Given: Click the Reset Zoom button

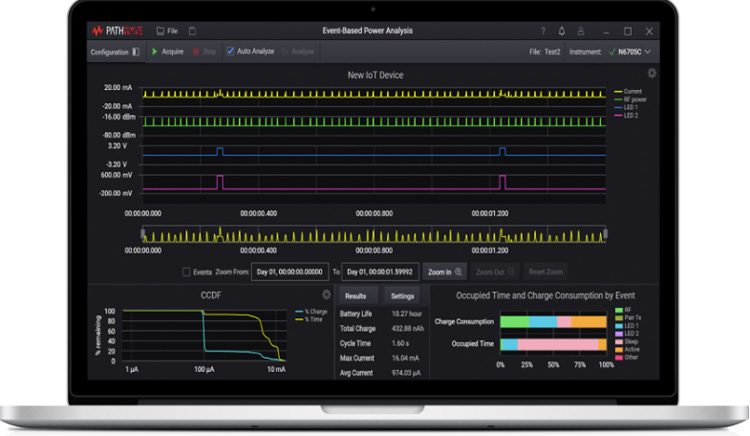Looking at the screenshot, I should 545,271.
